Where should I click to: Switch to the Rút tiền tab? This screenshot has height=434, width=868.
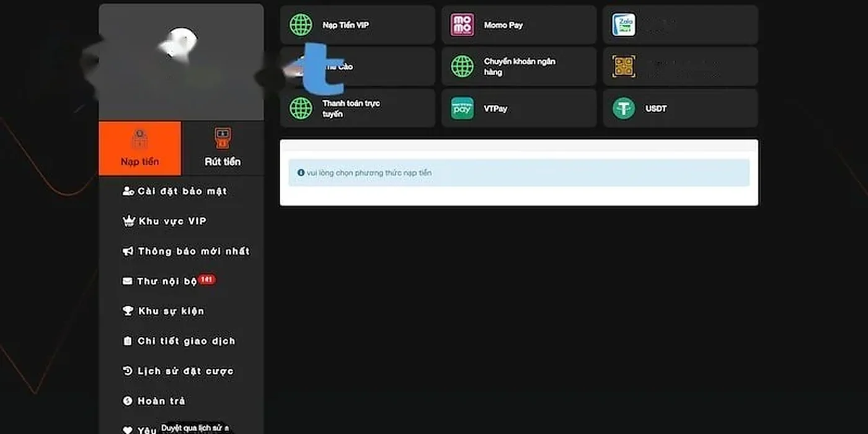[x=223, y=148]
